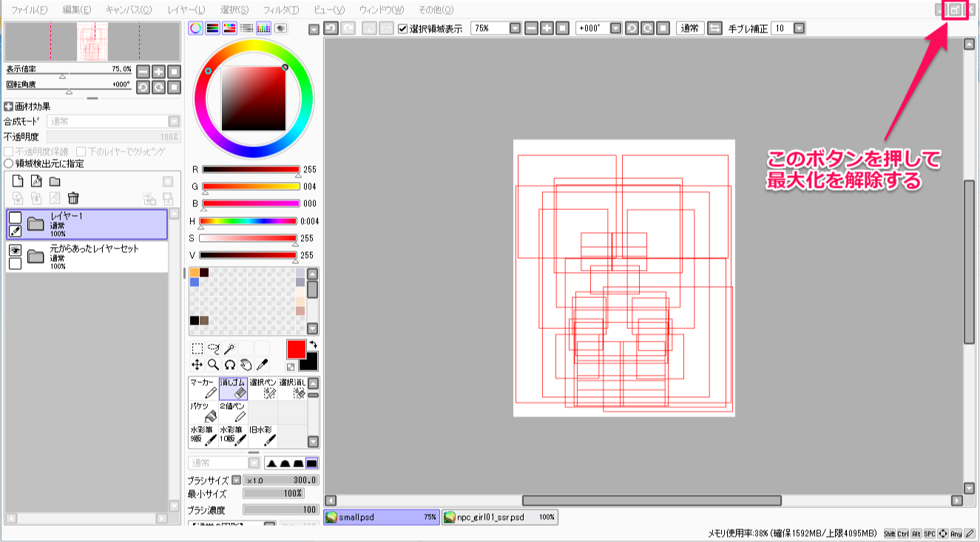This screenshot has width=980, height=542.
Task: Open the 編集(E) menu
Action: coord(77,10)
